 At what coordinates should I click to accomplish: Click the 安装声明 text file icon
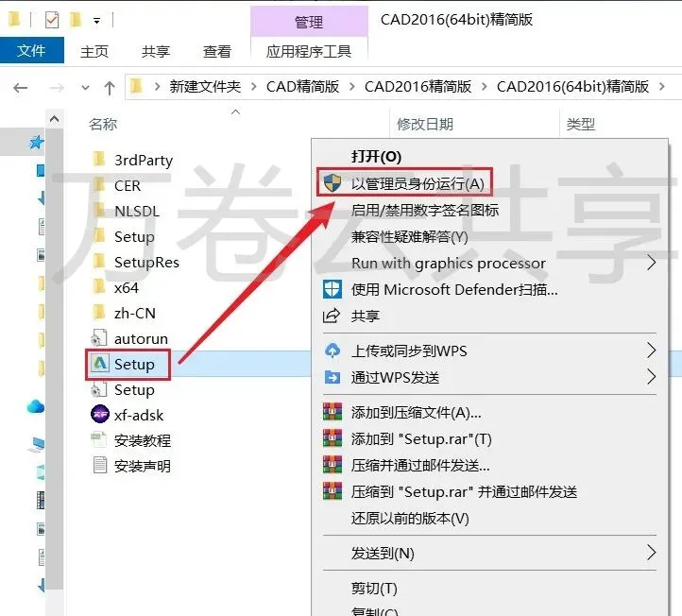pyautogui.click(x=99, y=465)
